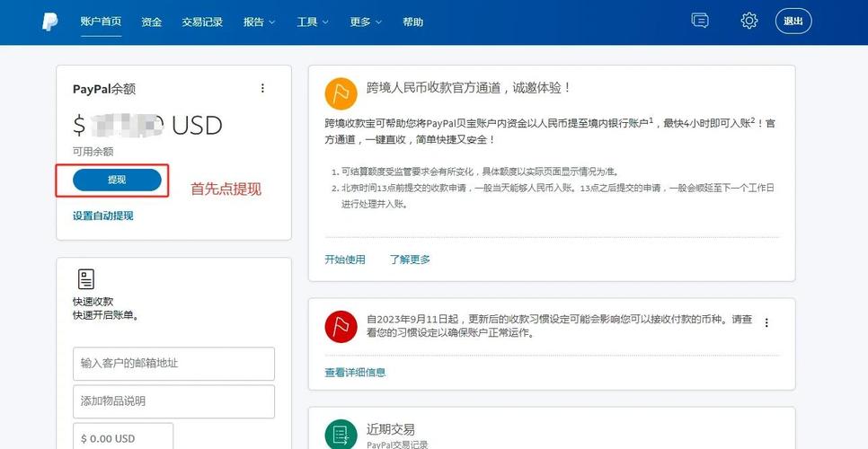
Task: Open 帮助 in the navigation bar
Action: (x=413, y=22)
